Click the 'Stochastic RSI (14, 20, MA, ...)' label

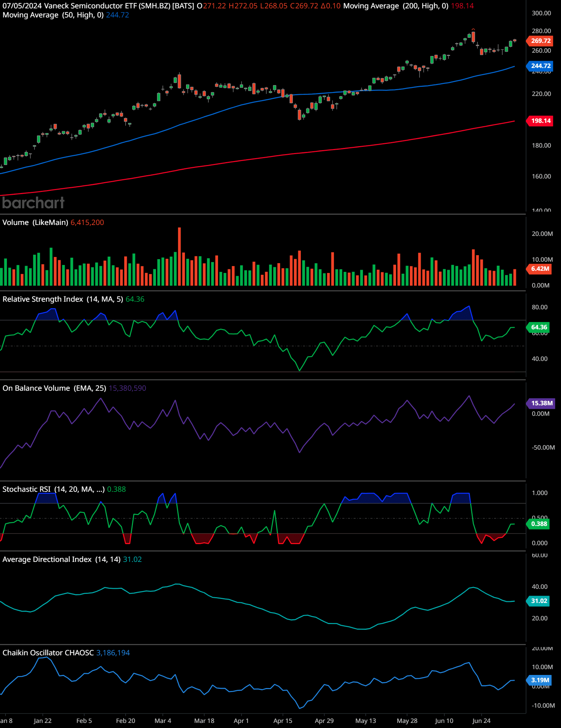[x=53, y=489]
